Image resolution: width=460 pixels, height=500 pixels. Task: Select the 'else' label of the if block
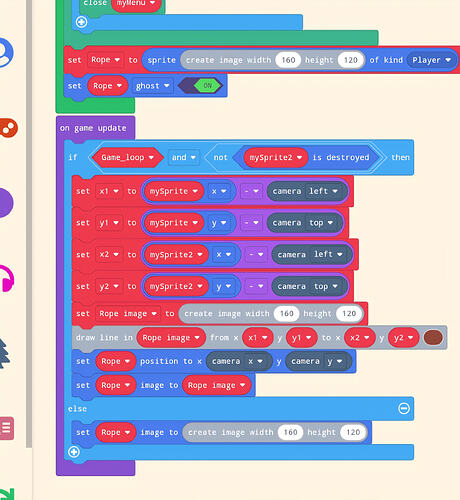point(77,409)
